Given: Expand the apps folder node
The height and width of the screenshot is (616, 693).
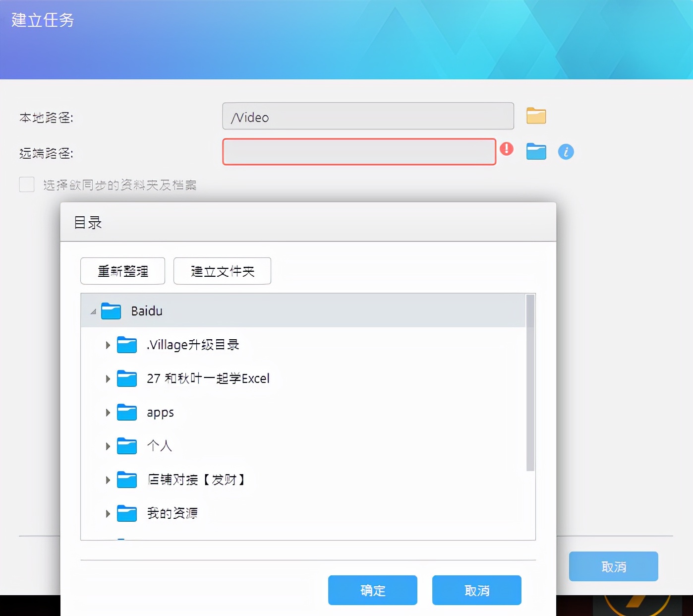Looking at the screenshot, I should point(108,412).
